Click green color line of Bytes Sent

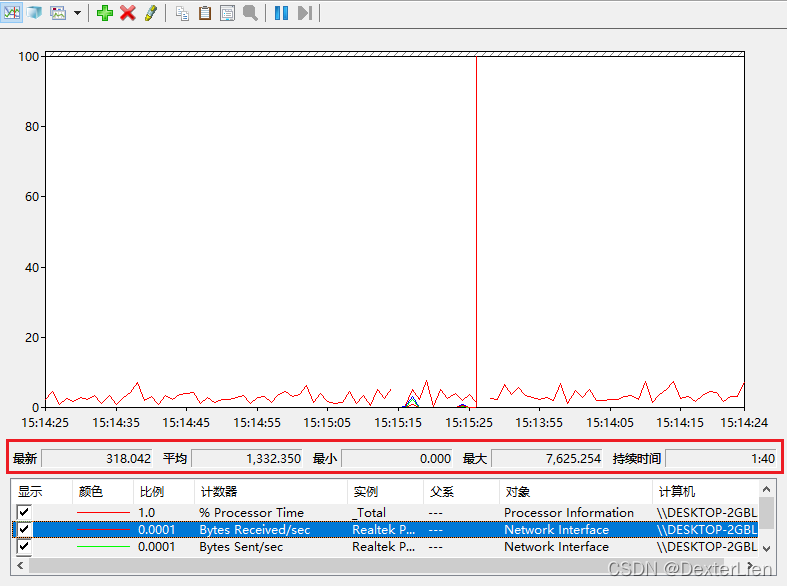pyautogui.click(x=103, y=546)
